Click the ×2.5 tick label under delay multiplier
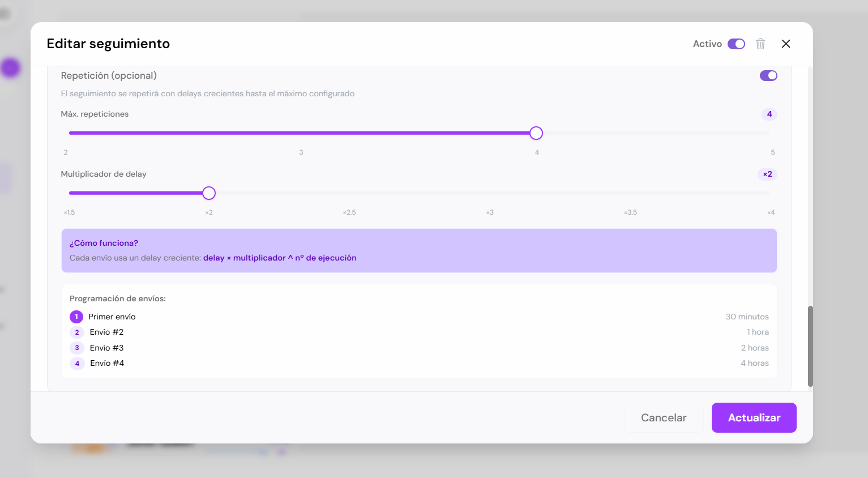Screen dimensions: 868x478 (x=349, y=212)
